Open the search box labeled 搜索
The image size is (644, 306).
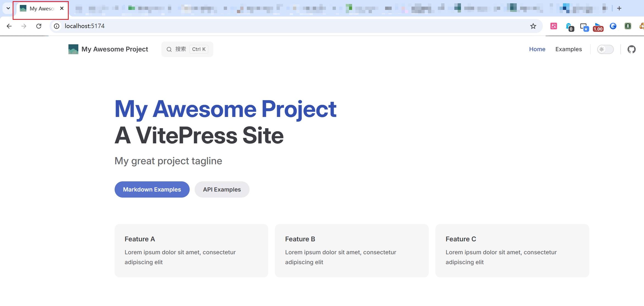click(187, 49)
